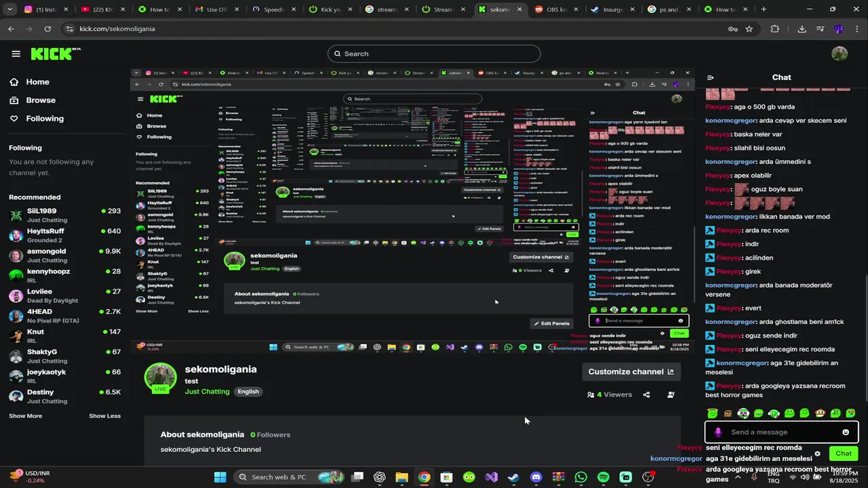Open browser downloads icon
The height and width of the screenshot is (488, 868).
point(802,29)
